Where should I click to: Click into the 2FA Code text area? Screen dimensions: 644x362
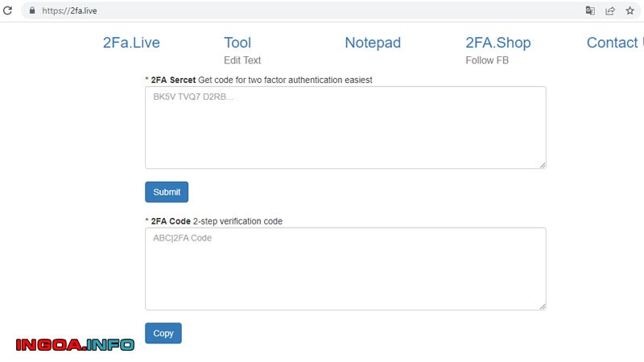click(x=345, y=268)
